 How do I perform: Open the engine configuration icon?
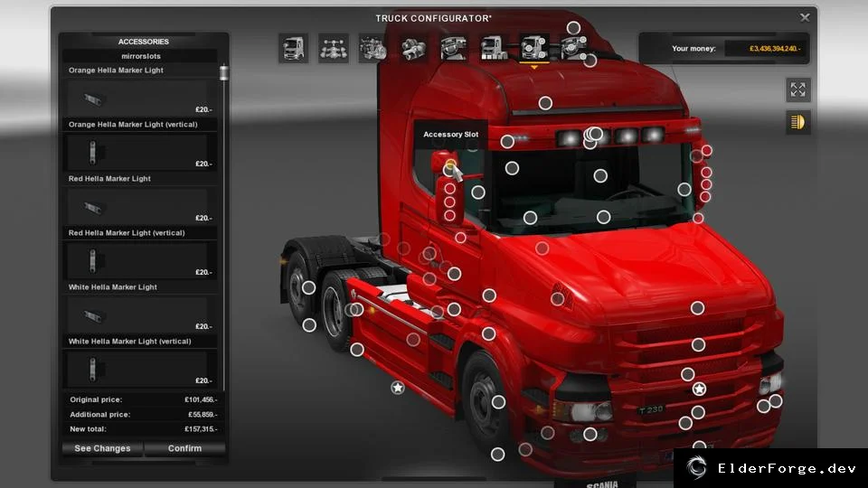[373, 48]
